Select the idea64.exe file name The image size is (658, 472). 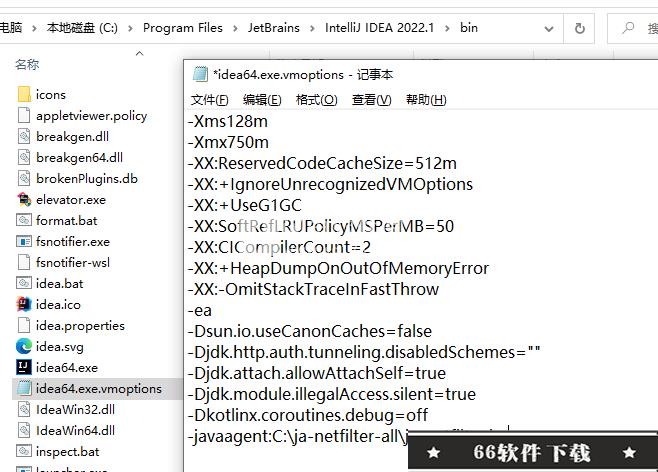click(x=67, y=368)
